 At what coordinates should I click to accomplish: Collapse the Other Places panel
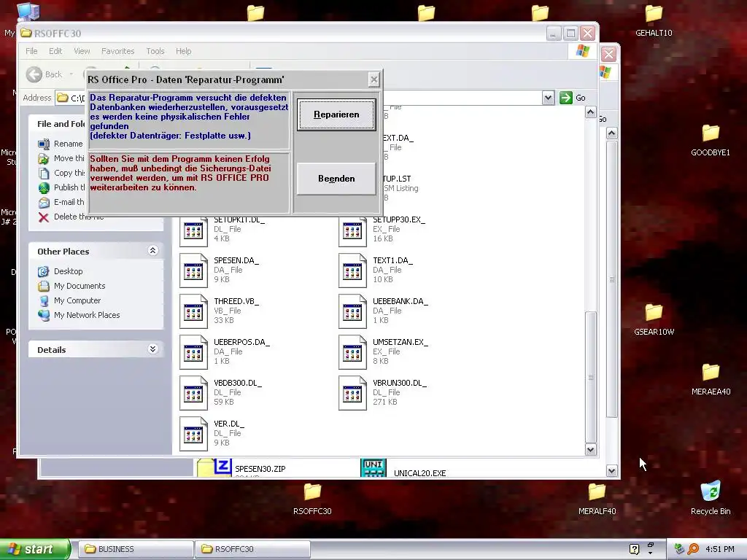[153, 251]
